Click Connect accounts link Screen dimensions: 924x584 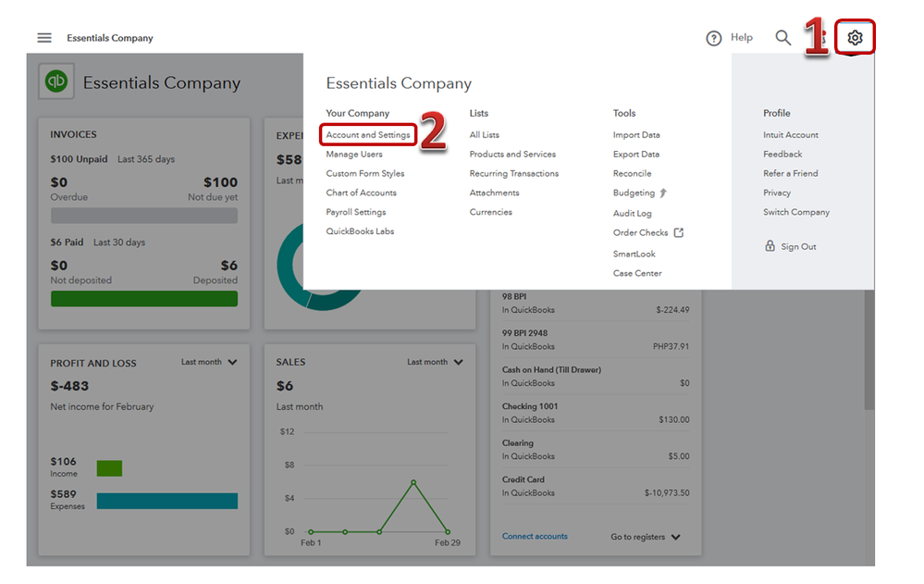click(x=535, y=536)
